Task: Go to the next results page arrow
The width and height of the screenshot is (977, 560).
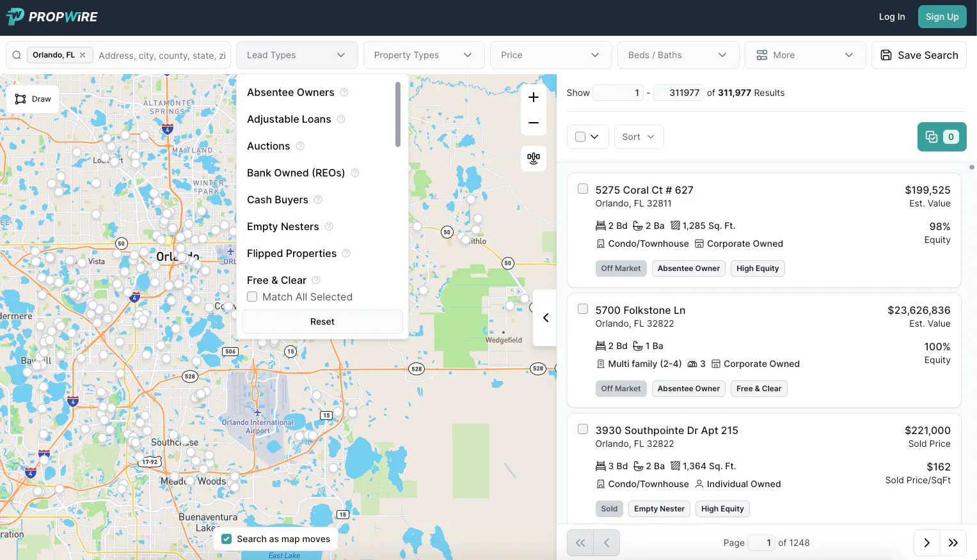Action: tap(926, 543)
